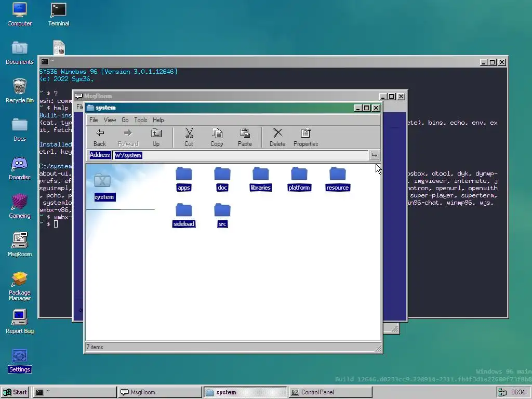This screenshot has width=532, height=399.
Task: Click the network tray icon
Action: pos(502,392)
